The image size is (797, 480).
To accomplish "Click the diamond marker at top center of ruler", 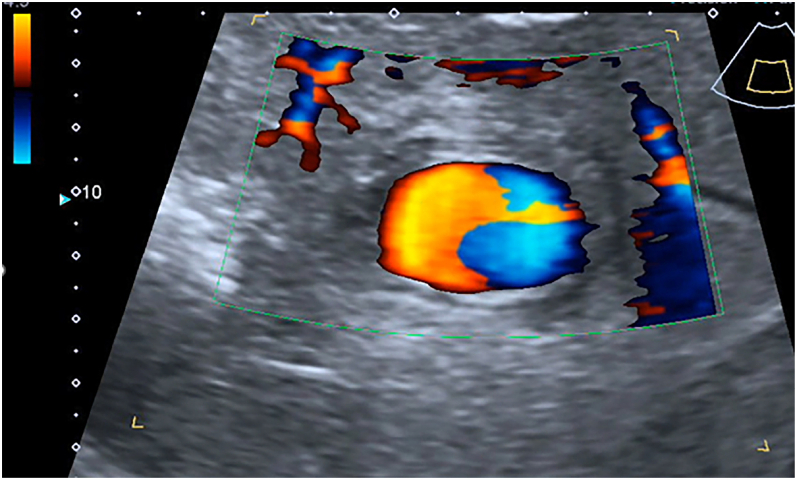I will click(x=394, y=13).
